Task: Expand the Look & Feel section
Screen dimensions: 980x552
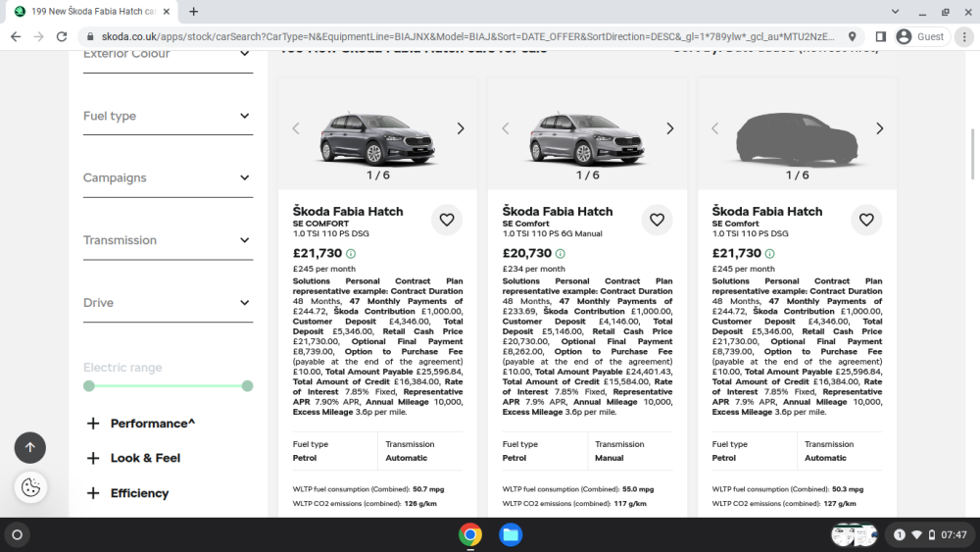Action: point(133,458)
